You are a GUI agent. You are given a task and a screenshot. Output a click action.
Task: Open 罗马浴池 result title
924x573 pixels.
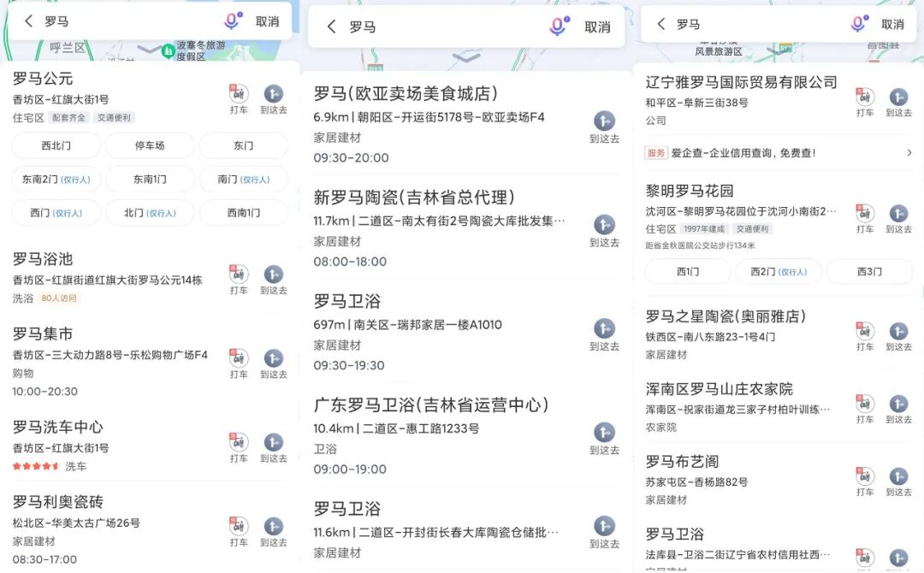pos(43,259)
